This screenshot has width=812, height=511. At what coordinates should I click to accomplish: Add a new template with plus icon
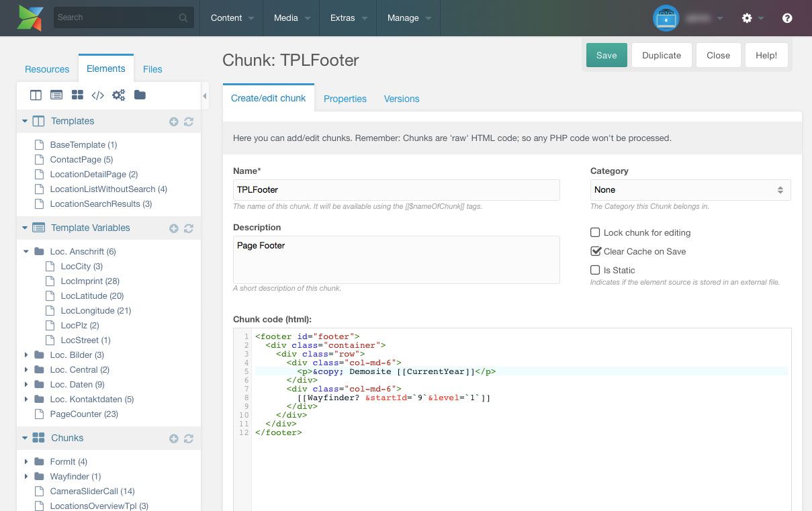pyautogui.click(x=174, y=122)
